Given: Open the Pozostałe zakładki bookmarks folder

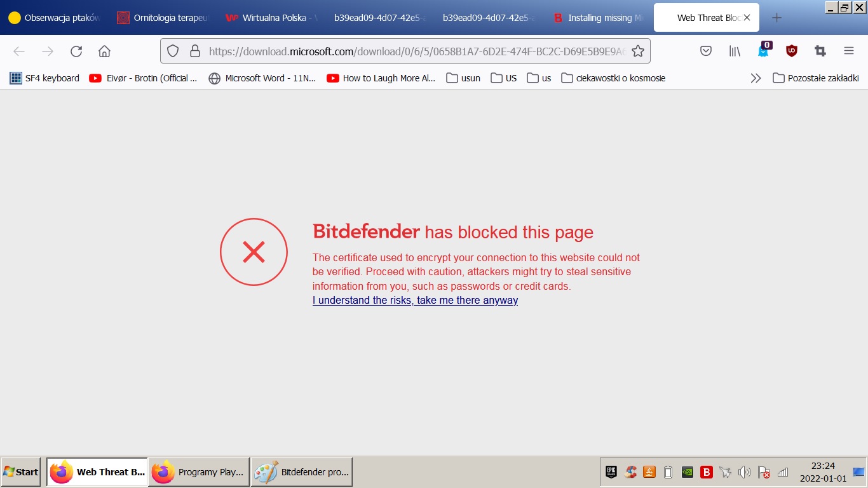Looking at the screenshot, I should point(816,78).
